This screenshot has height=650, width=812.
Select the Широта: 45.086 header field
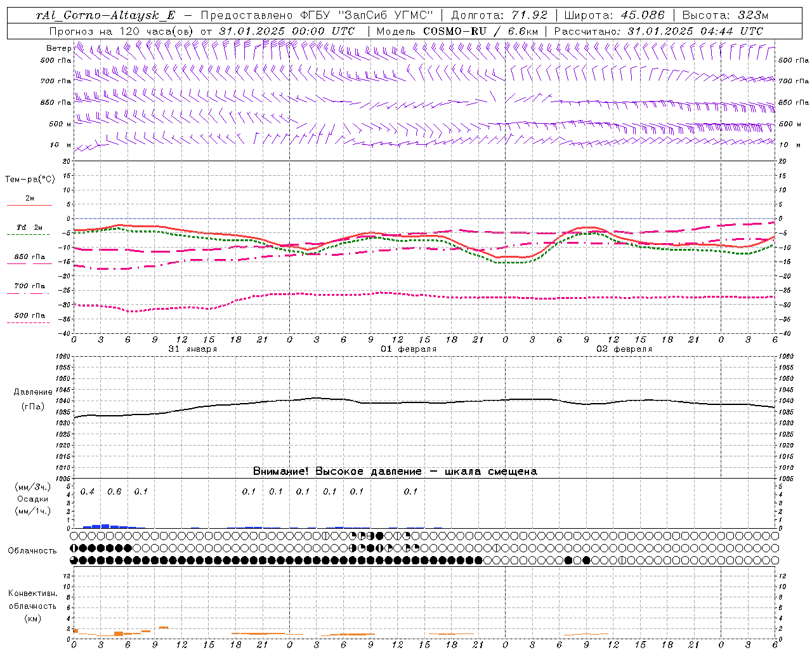[614, 15]
